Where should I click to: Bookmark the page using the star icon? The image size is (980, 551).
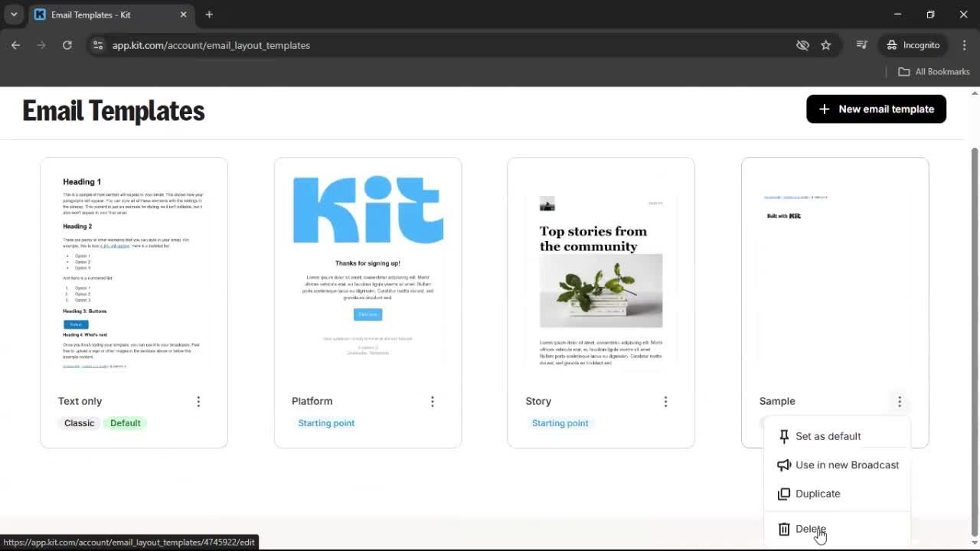coord(826,45)
